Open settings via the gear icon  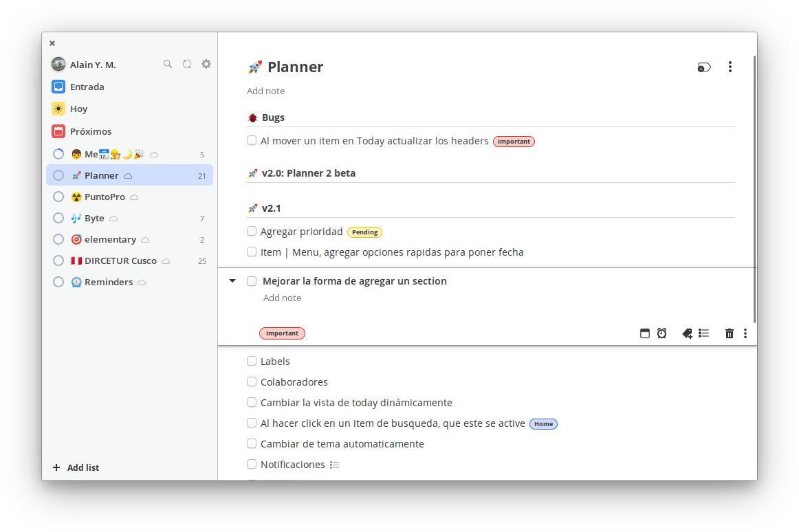[206, 63]
